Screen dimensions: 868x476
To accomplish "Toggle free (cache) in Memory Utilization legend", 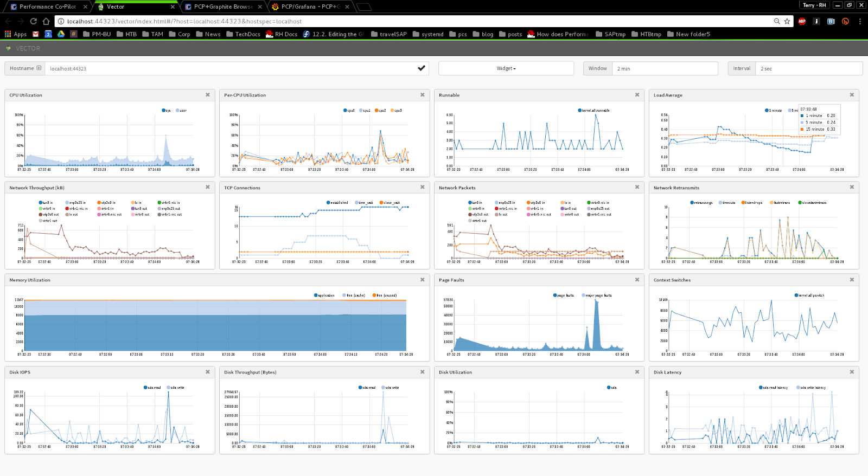I will point(354,295).
